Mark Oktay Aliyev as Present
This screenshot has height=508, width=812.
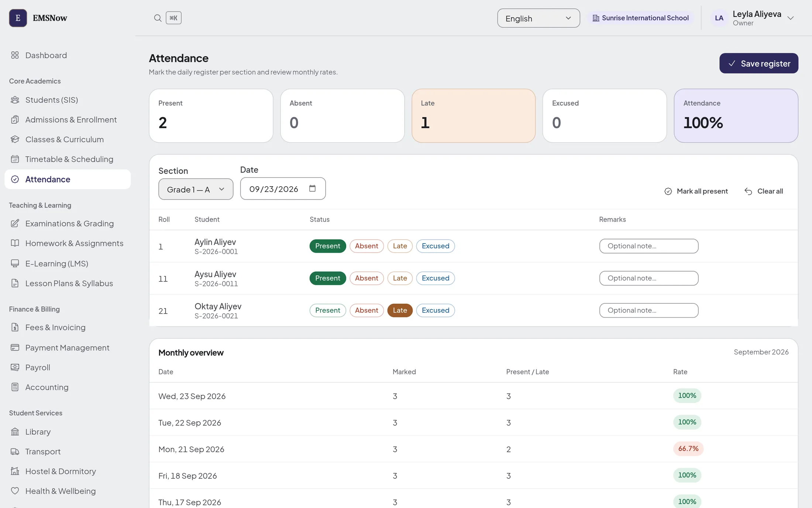point(327,310)
